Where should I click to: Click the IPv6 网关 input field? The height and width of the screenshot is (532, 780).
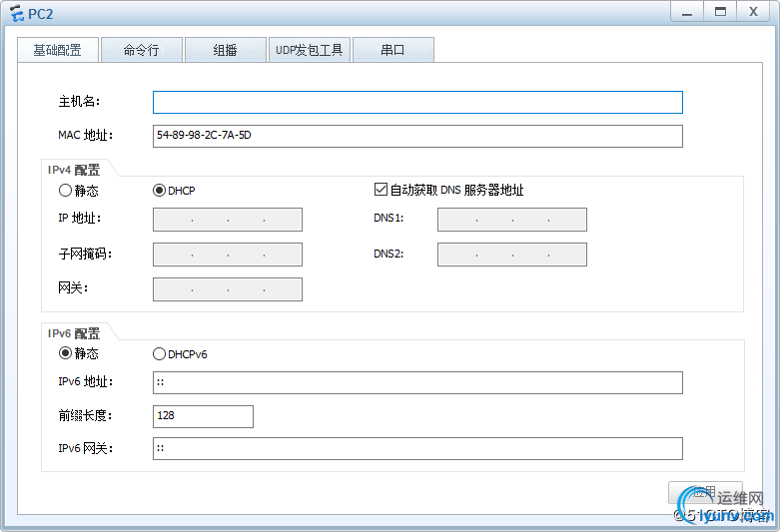point(417,448)
